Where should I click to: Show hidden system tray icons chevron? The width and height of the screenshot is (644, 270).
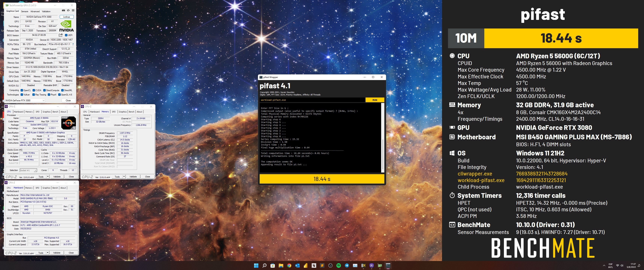pos(604,265)
